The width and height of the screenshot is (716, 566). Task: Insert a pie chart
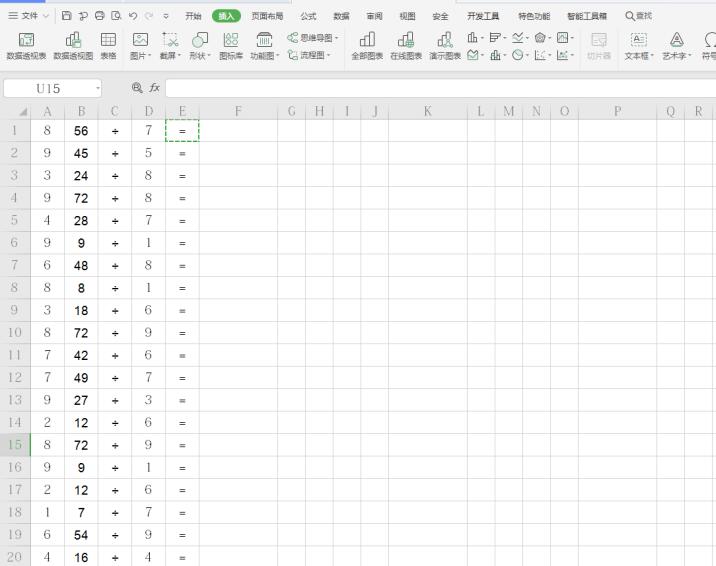[520, 55]
